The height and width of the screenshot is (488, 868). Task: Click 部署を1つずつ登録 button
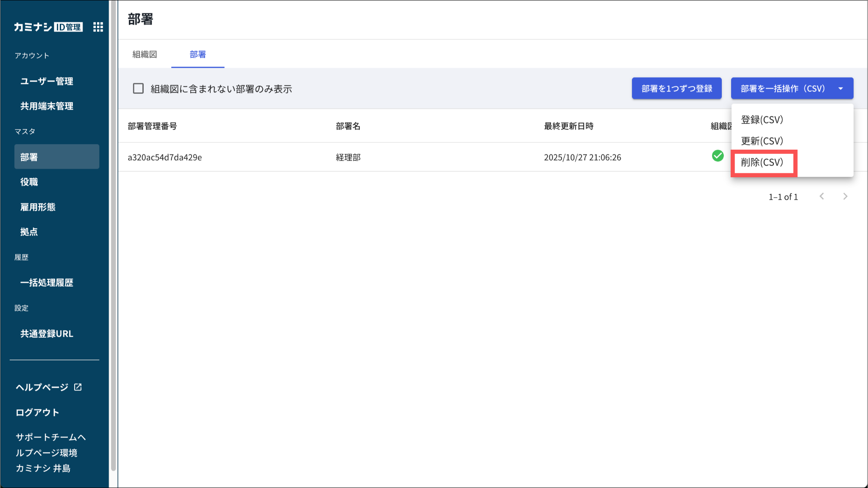[x=676, y=89]
